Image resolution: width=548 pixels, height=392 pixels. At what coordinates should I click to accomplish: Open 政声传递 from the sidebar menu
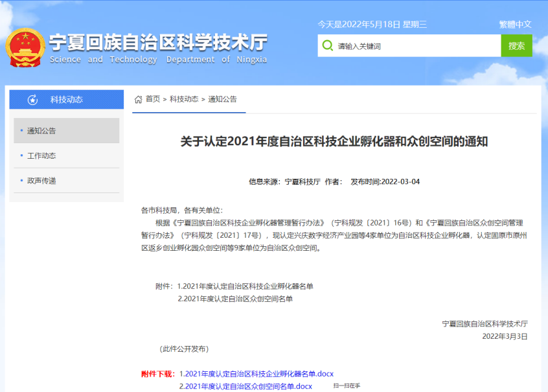point(40,180)
